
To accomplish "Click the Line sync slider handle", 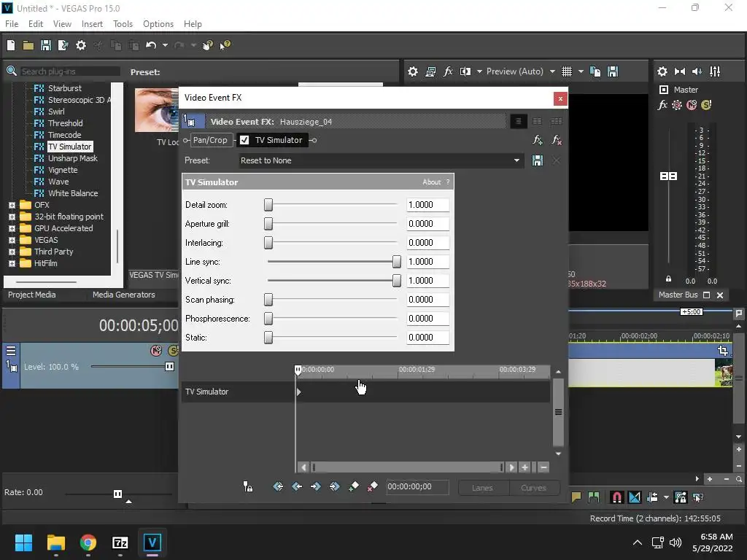I will 396,262.
